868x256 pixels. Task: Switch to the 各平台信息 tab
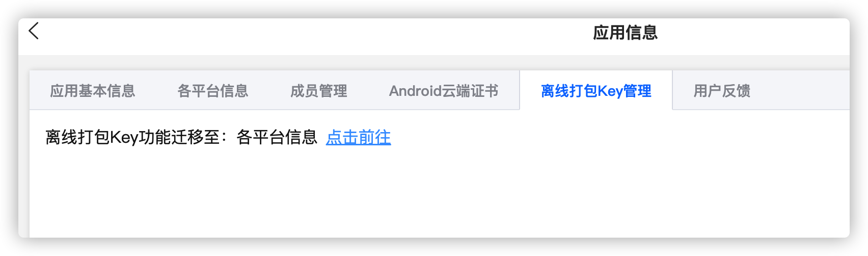point(212,91)
